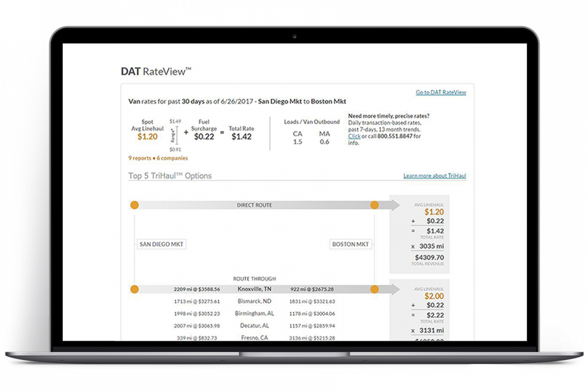Viewport: 588px width, 392px height.
Task: Click the DAT RateView logo heading
Action: coord(156,71)
